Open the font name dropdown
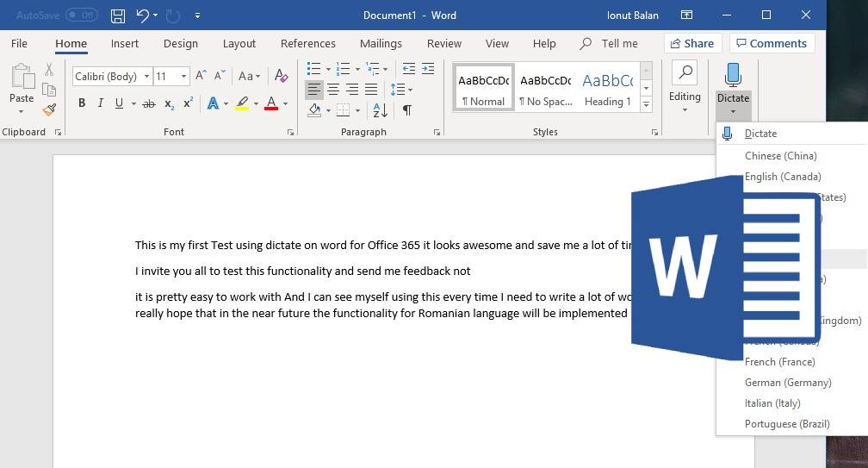The image size is (868, 468). (x=146, y=76)
